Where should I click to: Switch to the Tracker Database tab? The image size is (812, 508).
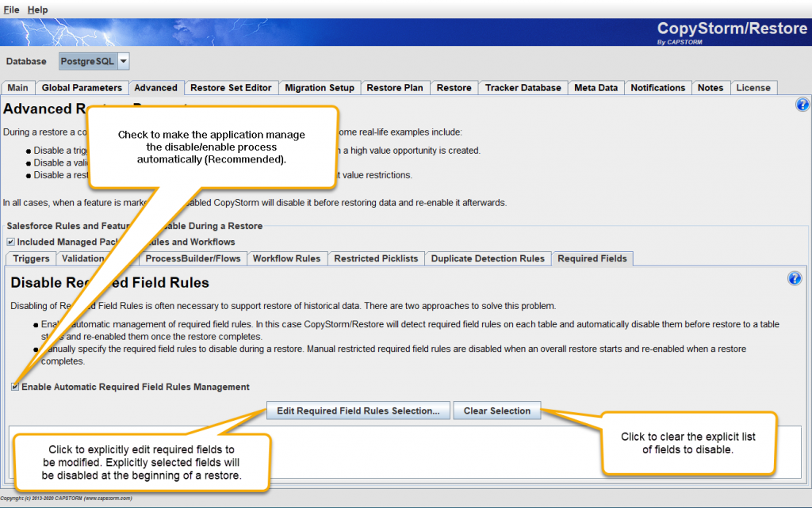pos(523,87)
